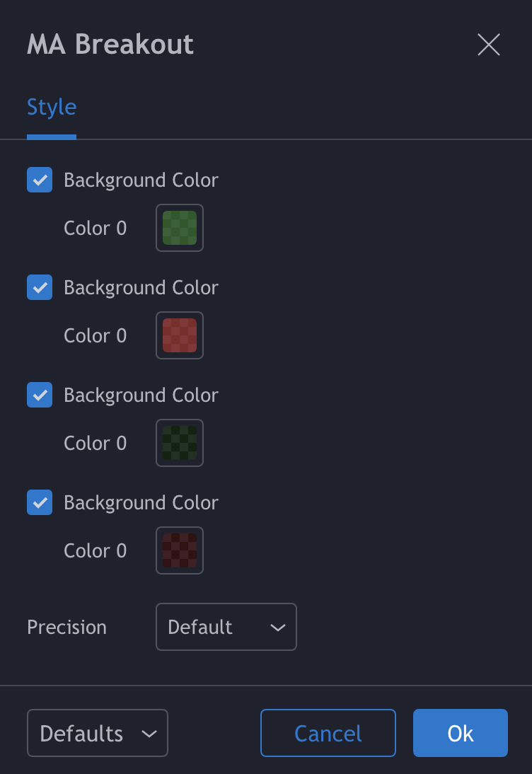Expand the Precision dropdown set to Default
532x774 pixels.
(x=226, y=627)
